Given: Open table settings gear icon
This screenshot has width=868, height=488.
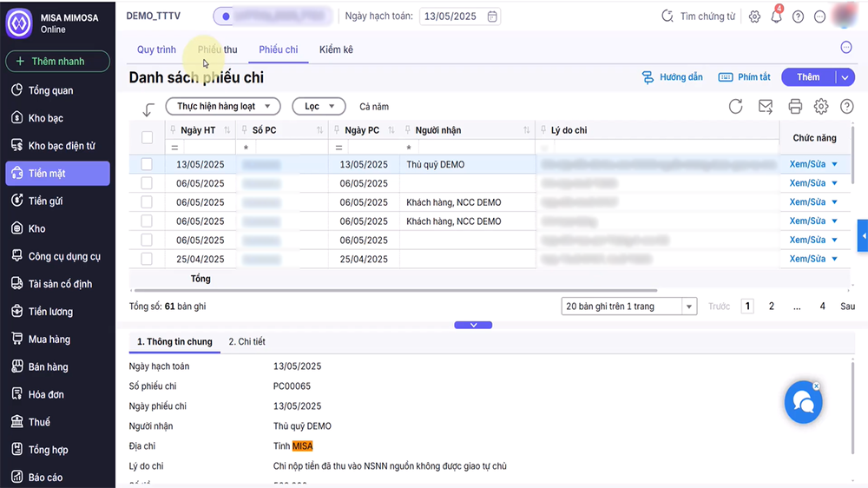Looking at the screenshot, I should point(821,107).
